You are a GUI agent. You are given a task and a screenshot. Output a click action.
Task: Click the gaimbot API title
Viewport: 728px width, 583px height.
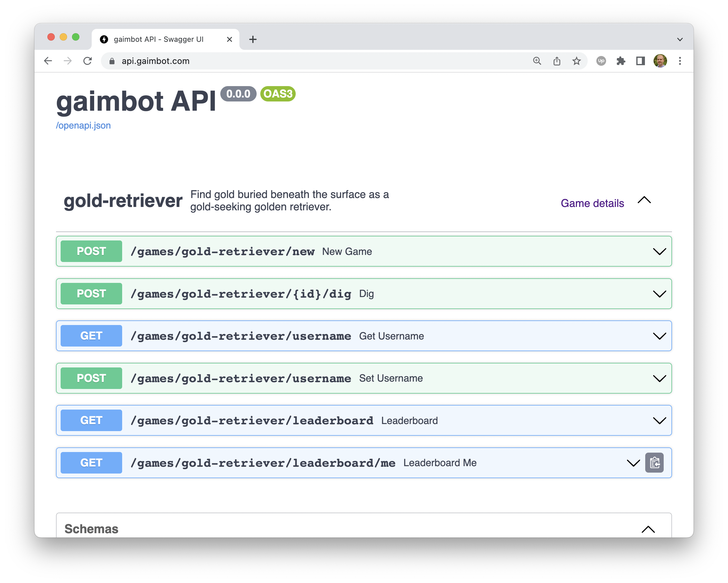136,101
